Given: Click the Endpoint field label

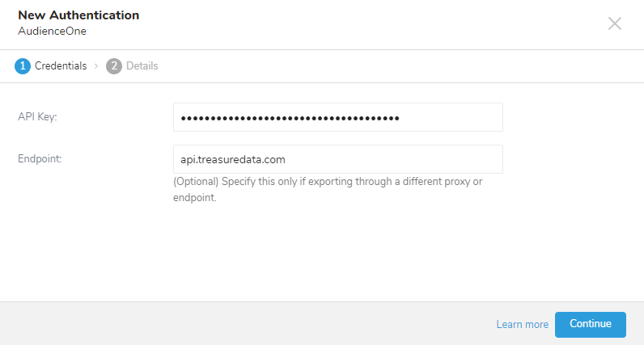Looking at the screenshot, I should coord(40,159).
